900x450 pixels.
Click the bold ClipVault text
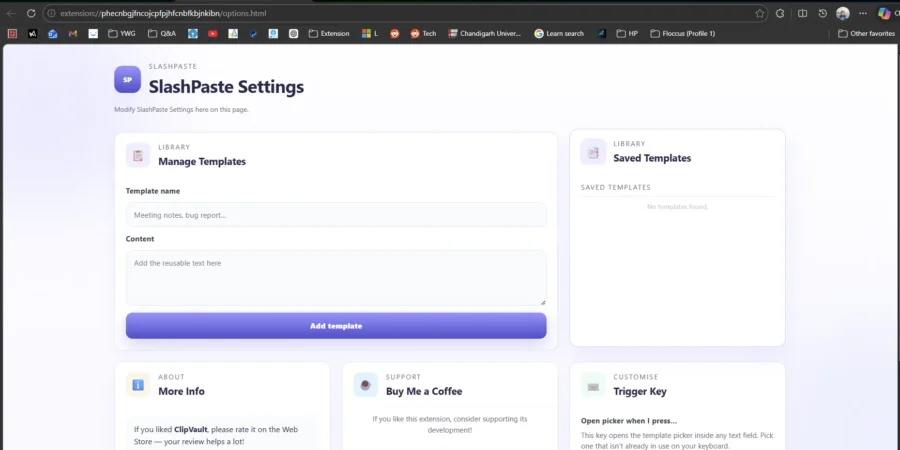[x=191, y=429]
